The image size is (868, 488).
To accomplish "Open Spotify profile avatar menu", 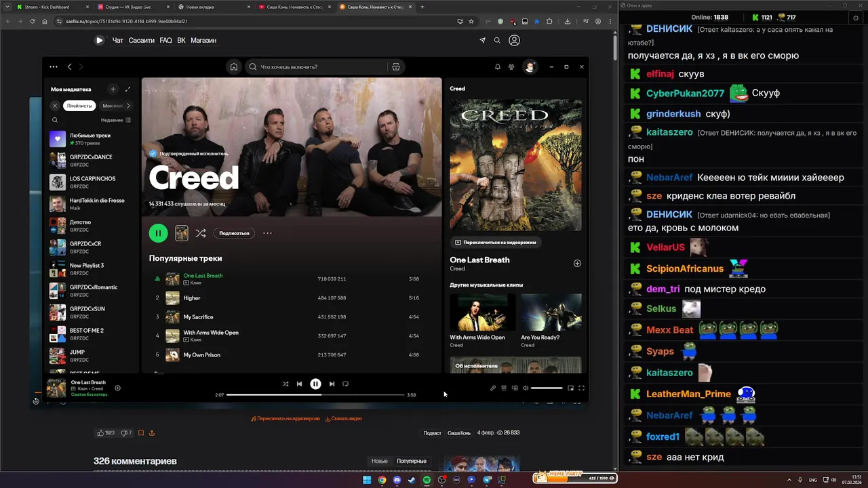I will pyautogui.click(x=530, y=66).
